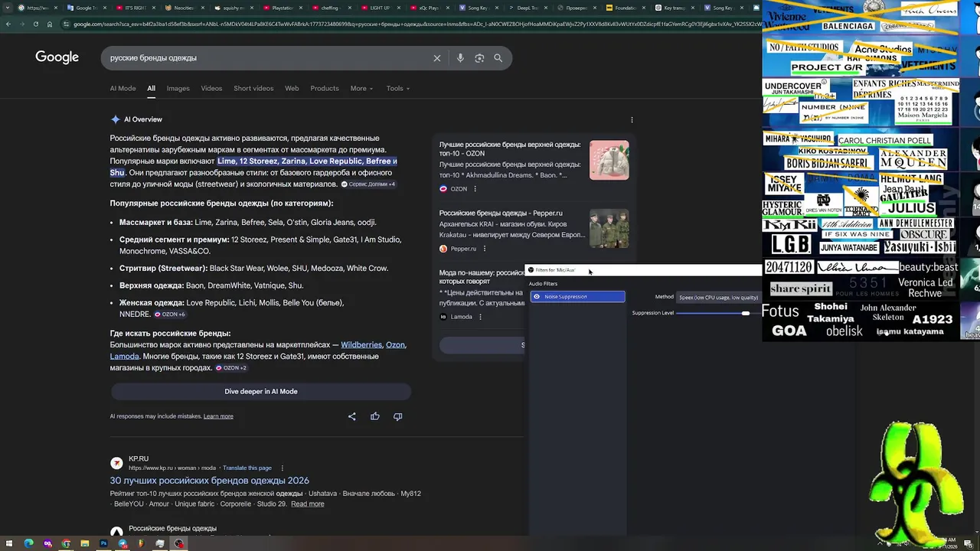980x551 pixels.
Task: Open the Products tab
Action: pos(325,88)
